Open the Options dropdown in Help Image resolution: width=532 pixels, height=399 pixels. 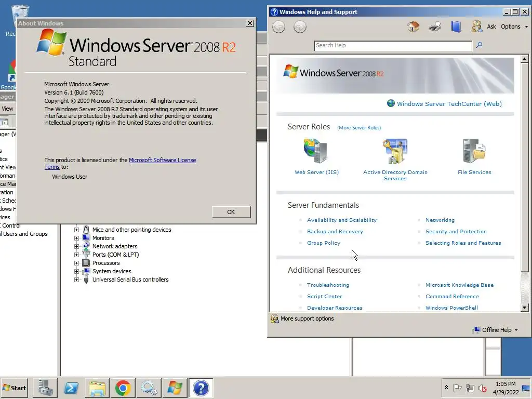pos(514,26)
